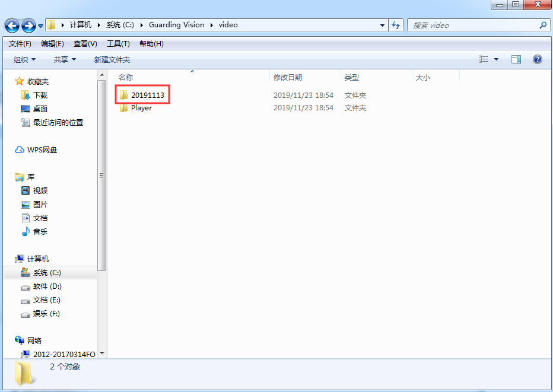Viewport: 553px width, 392px height.
Task: Select the 系统 (C:) drive icon
Action: pos(26,272)
